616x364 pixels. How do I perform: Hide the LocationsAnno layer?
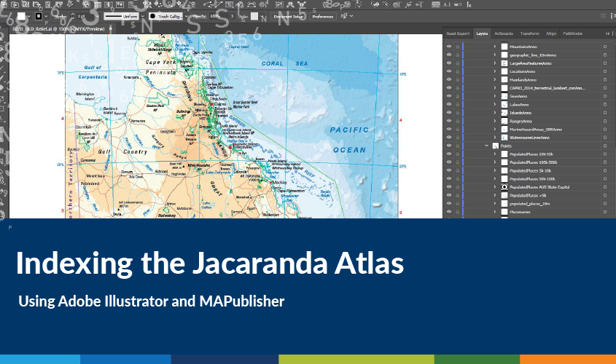[449, 71]
